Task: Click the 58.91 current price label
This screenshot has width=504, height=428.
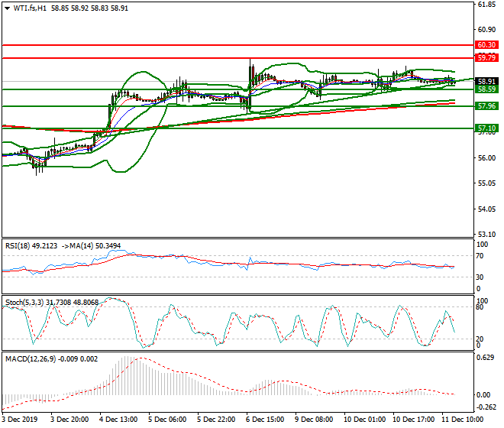Action: pos(486,82)
